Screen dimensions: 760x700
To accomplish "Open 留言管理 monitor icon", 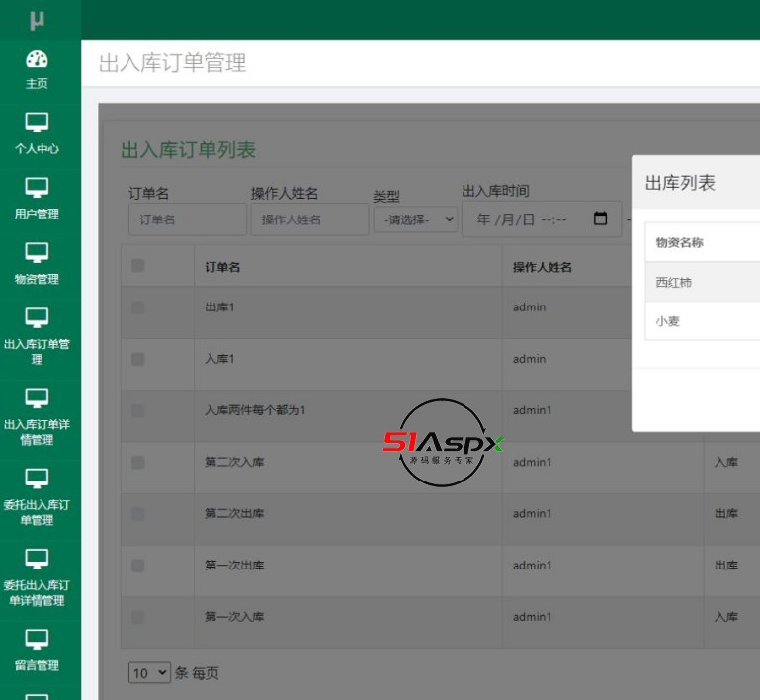I will [37, 640].
